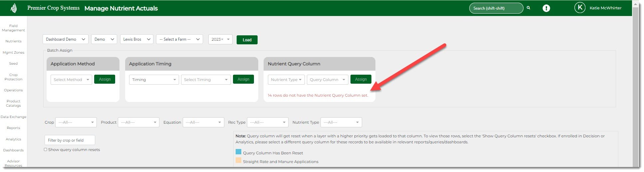Click the orange Straight Rate legend swatch
The image size is (644, 172).
[x=238, y=161]
